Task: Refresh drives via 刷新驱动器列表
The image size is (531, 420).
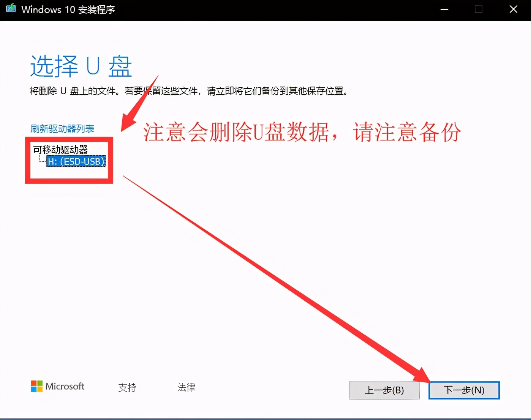Action: click(x=62, y=129)
